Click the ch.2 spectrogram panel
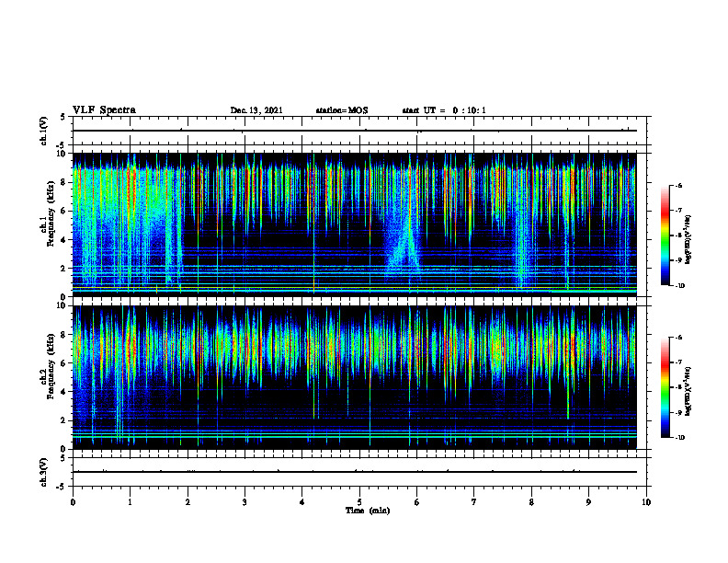This screenshot has height=563, width=728. click(x=355, y=377)
